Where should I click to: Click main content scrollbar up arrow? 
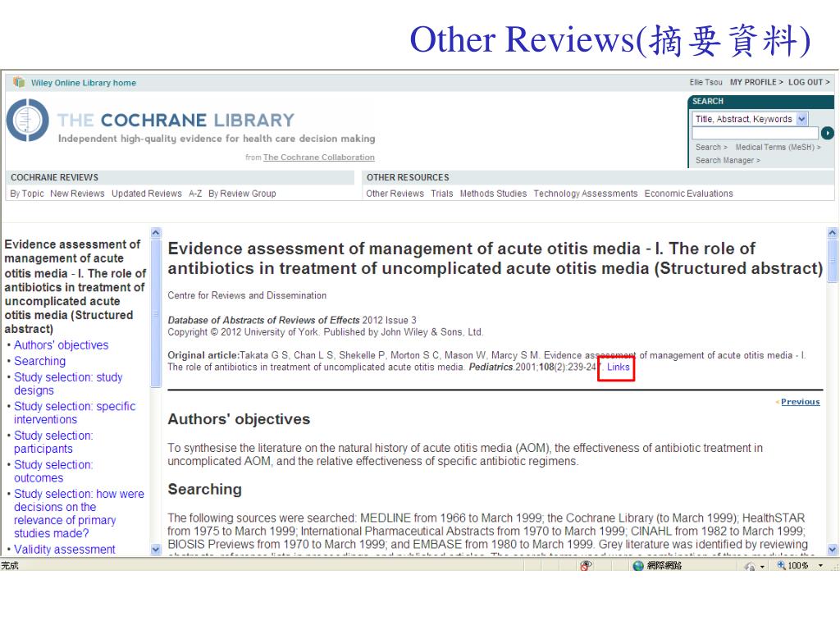click(x=832, y=232)
